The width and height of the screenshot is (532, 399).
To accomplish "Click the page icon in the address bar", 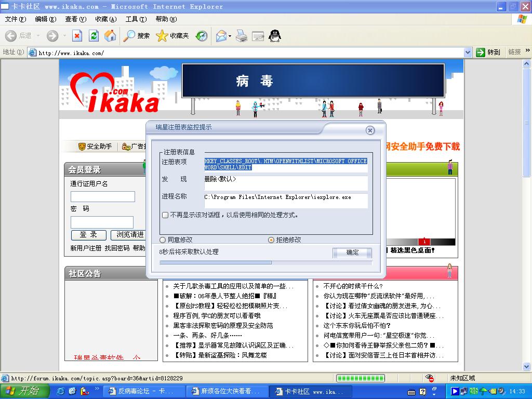I will (x=33, y=52).
